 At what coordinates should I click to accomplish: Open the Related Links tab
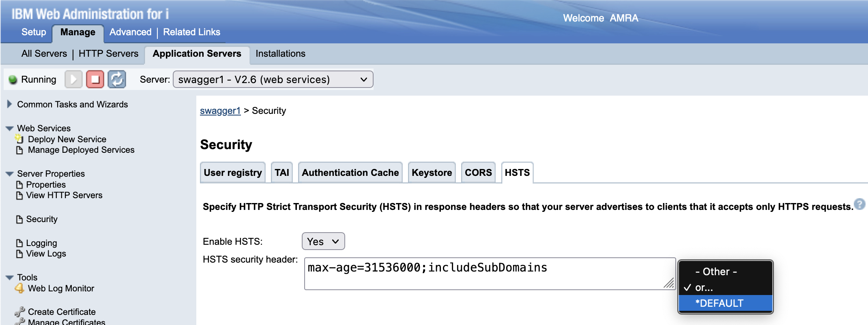[x=191, y=32]
